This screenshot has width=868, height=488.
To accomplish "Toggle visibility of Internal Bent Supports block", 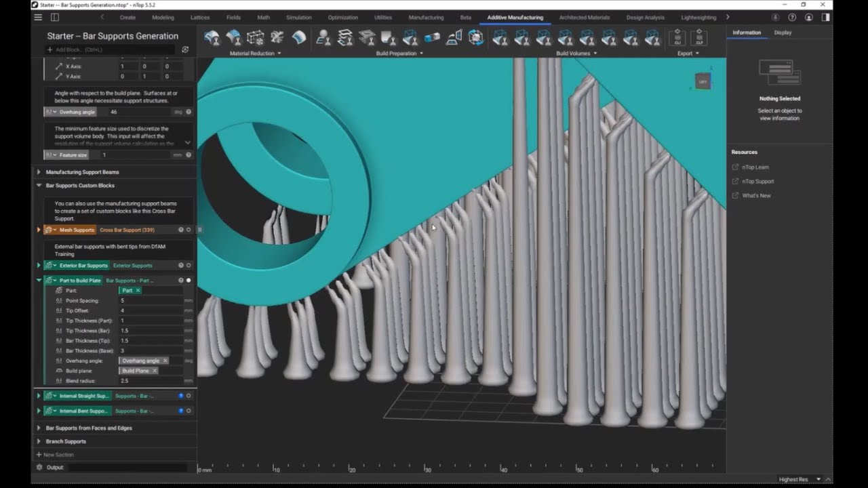I will 189,411.
